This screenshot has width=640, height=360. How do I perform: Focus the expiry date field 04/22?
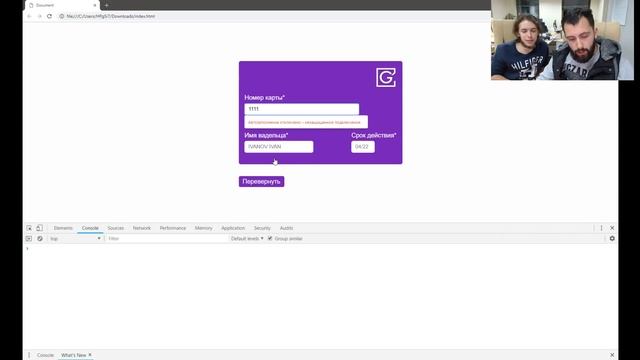tap(363, 147)
